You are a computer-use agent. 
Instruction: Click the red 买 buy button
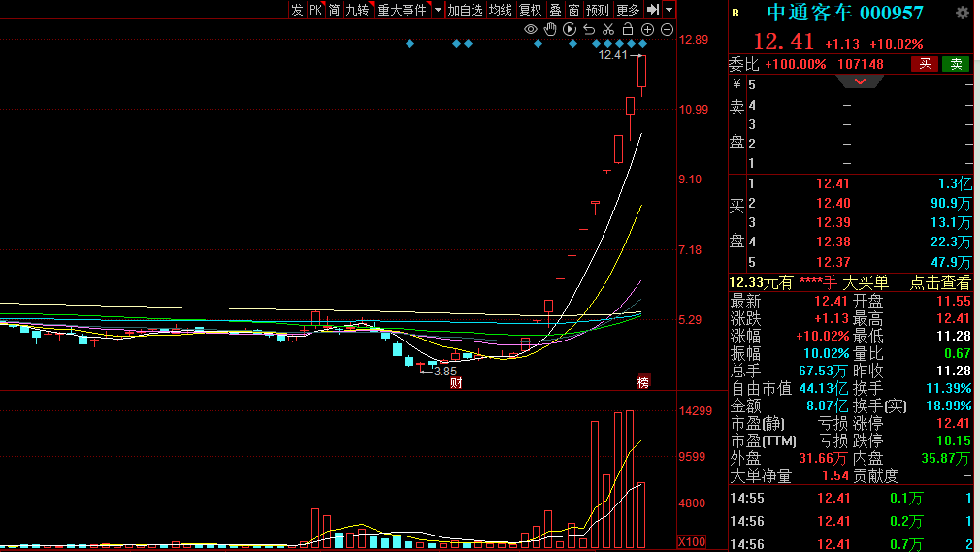click(925, 64)
